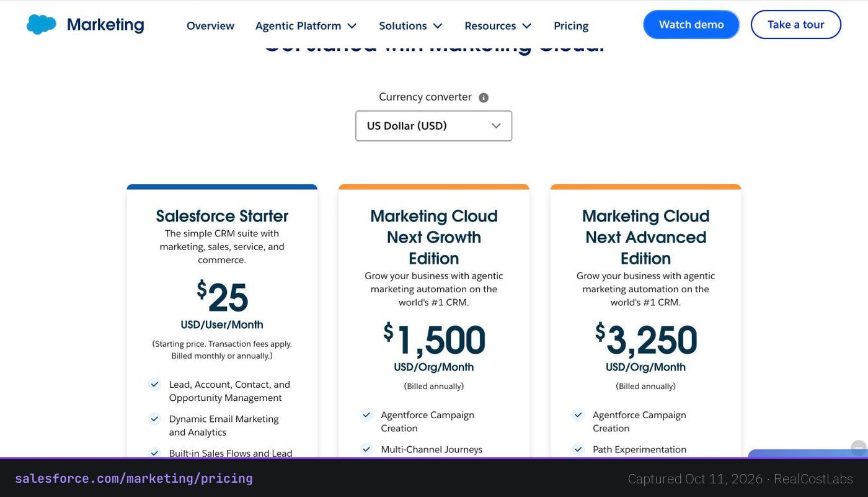Click the $3,250 price text

point(646,339)
